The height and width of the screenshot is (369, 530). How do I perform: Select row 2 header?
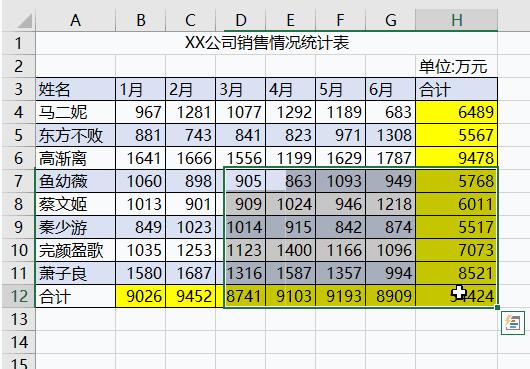point(18,66)
